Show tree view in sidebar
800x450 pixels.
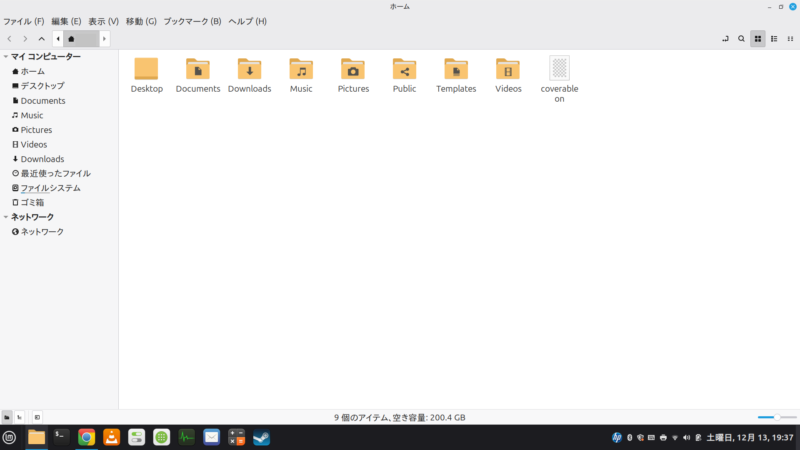20,417
